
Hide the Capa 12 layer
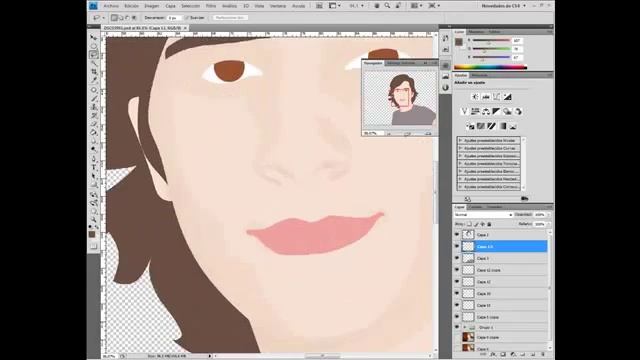click(x=457, y=282)
